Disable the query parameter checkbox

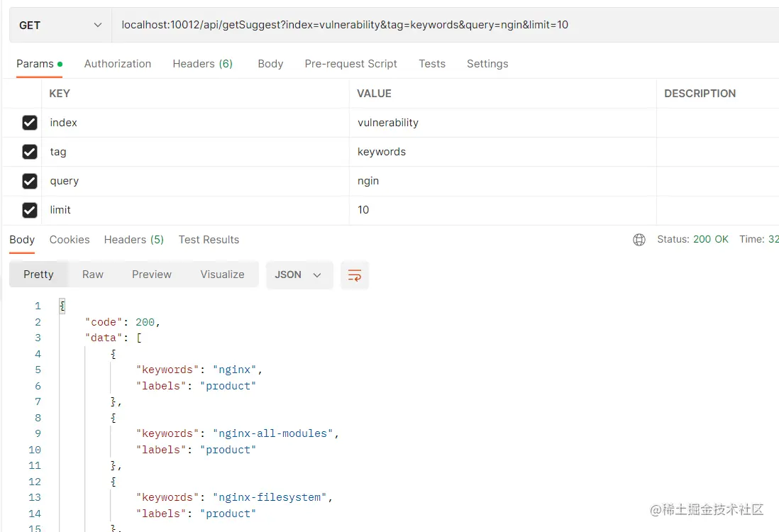[30, 181]
